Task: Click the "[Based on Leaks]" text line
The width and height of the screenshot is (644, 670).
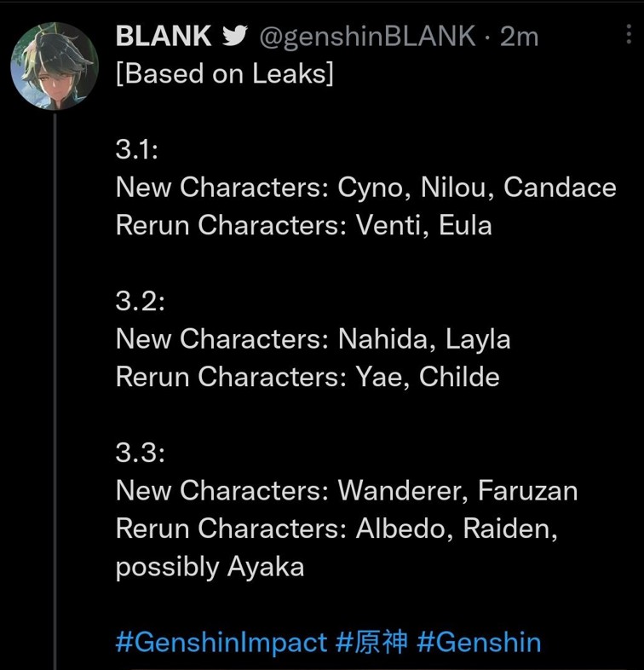Action: pyautogui.click(x=224, y=74)
